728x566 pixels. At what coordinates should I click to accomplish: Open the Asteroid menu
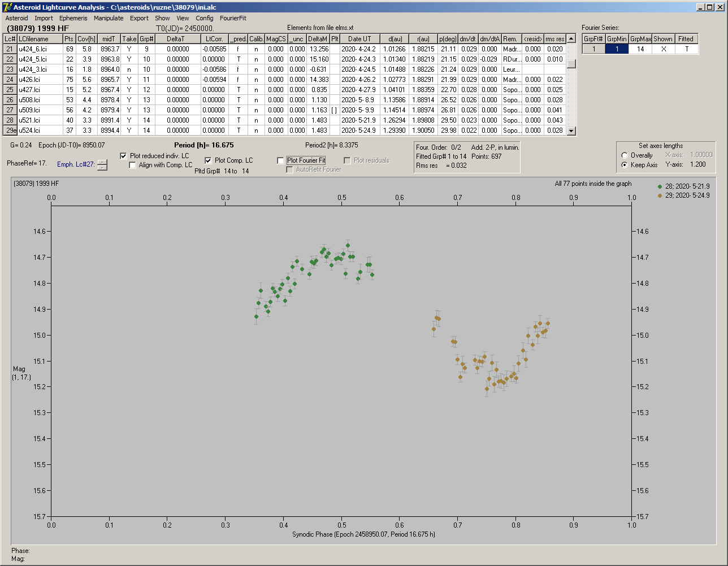[x=16, y=18]
